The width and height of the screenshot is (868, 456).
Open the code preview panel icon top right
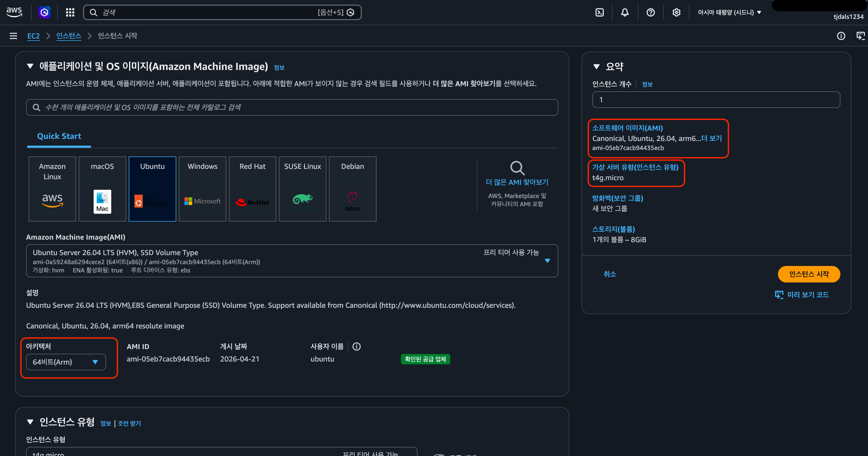pos(861,36)
